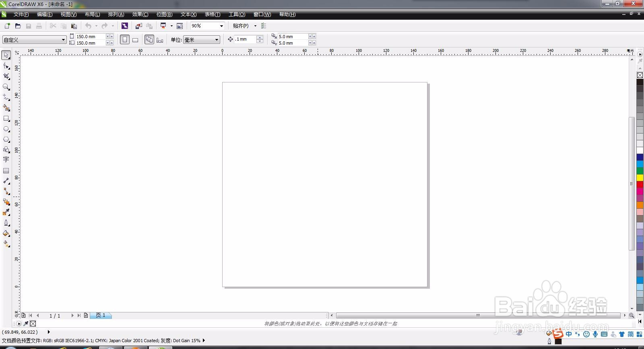Open the 编辑(E) menu

(x=45, y=14)
